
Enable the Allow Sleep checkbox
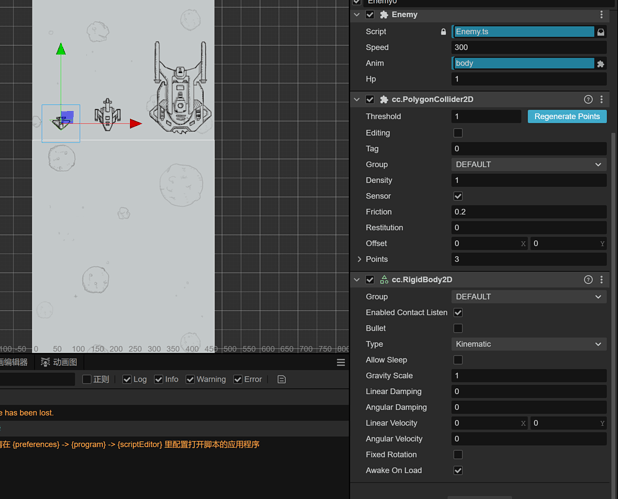[458, 360]
